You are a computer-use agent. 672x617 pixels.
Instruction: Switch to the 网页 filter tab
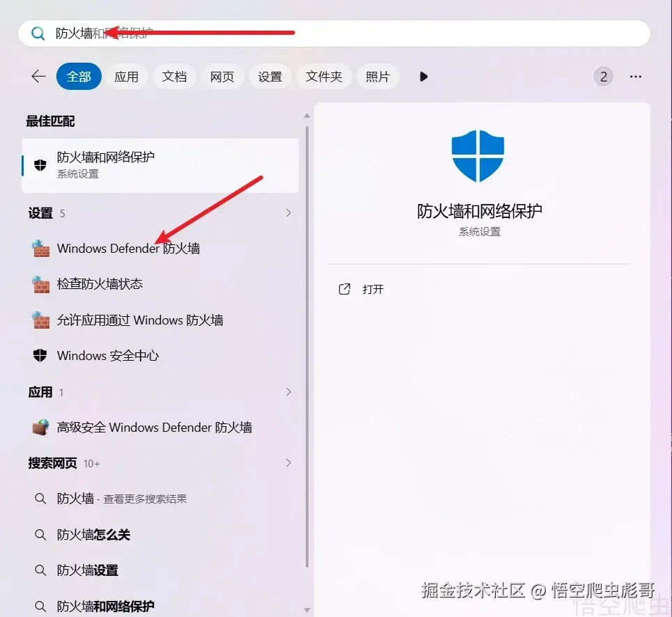click(x=222, y=77)
